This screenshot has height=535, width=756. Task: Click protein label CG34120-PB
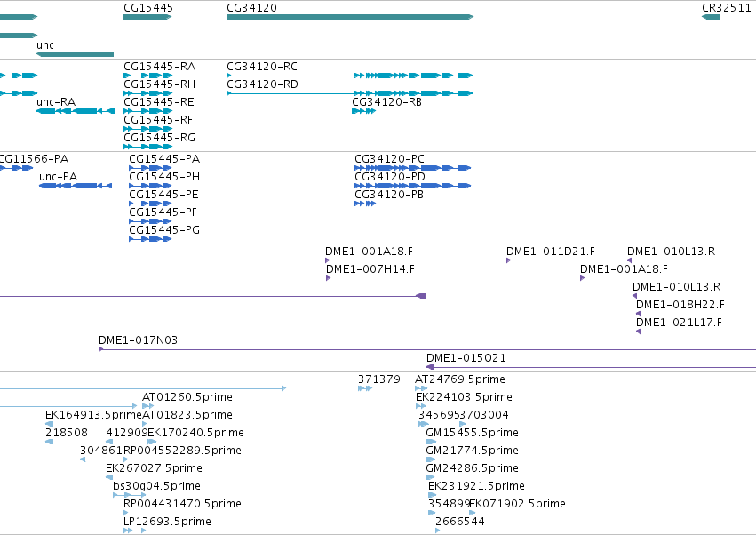tap(389, 195)
